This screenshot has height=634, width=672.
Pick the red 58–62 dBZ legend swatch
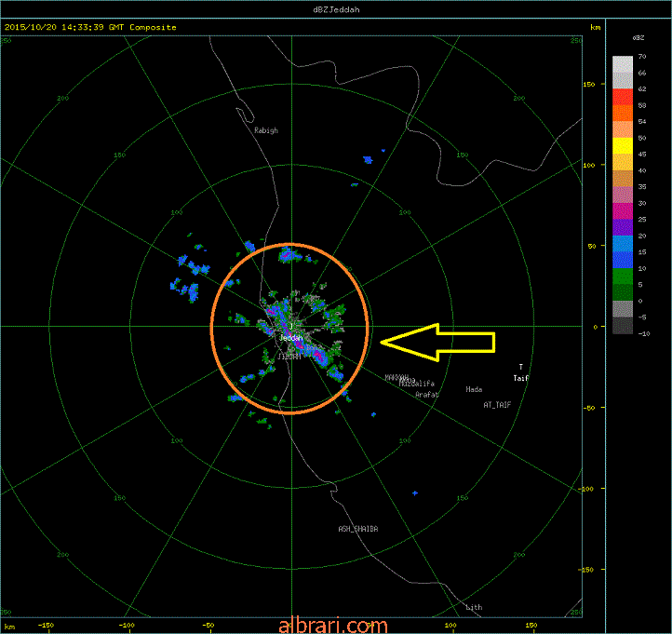(x=623, y=97)
